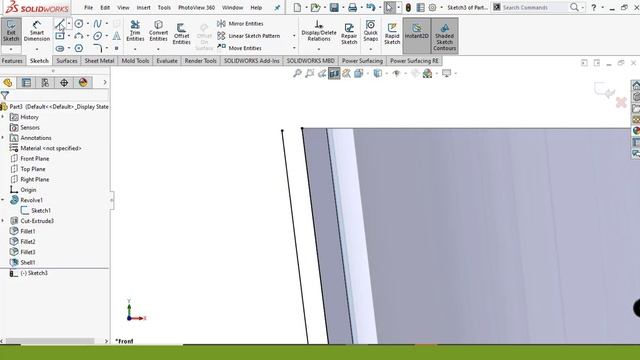640x360 pixels.
Task: Click Mirror Entities
Action: 240,24
